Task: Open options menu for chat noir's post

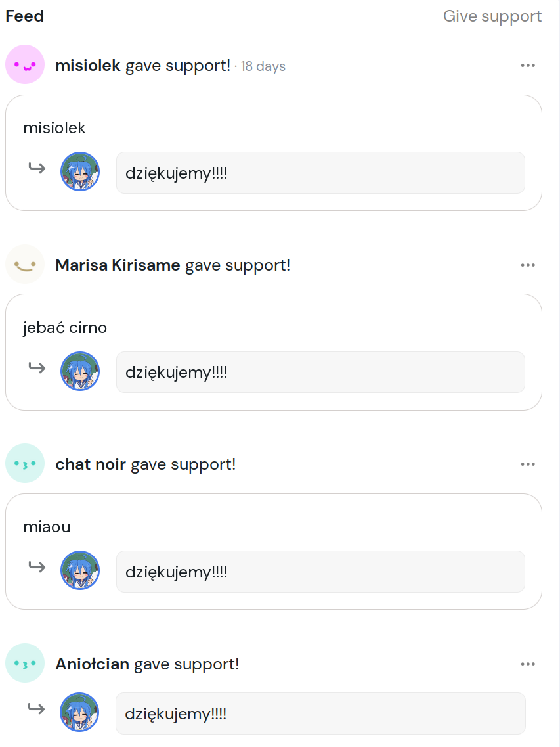Action: click(x=528, y=464)
